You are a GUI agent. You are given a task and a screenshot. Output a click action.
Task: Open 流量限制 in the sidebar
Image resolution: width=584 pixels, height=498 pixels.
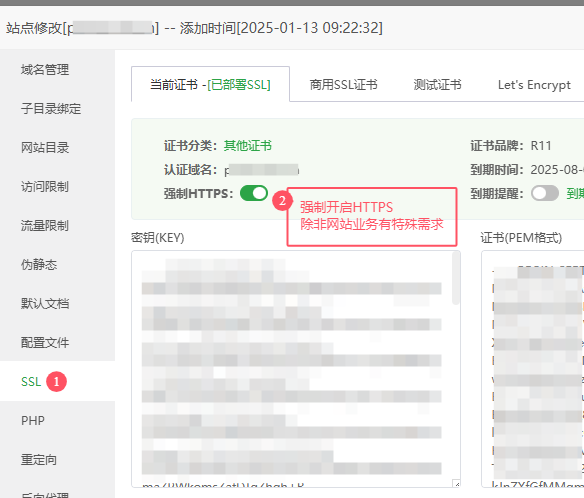pos(45,226)
